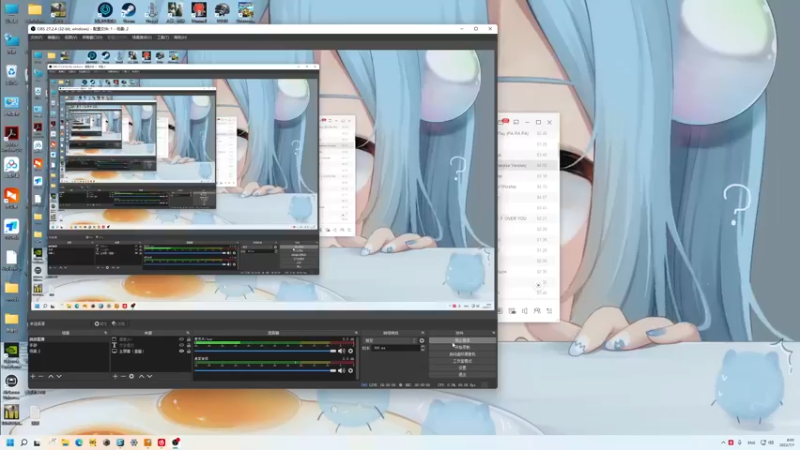Open taskbar Search
The image size is (800, 450).
[x=23, y=442]
